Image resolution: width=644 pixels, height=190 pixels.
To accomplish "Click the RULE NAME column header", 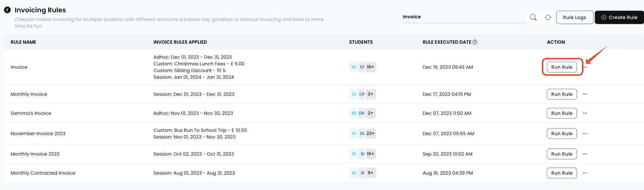I will click(23, 42).
